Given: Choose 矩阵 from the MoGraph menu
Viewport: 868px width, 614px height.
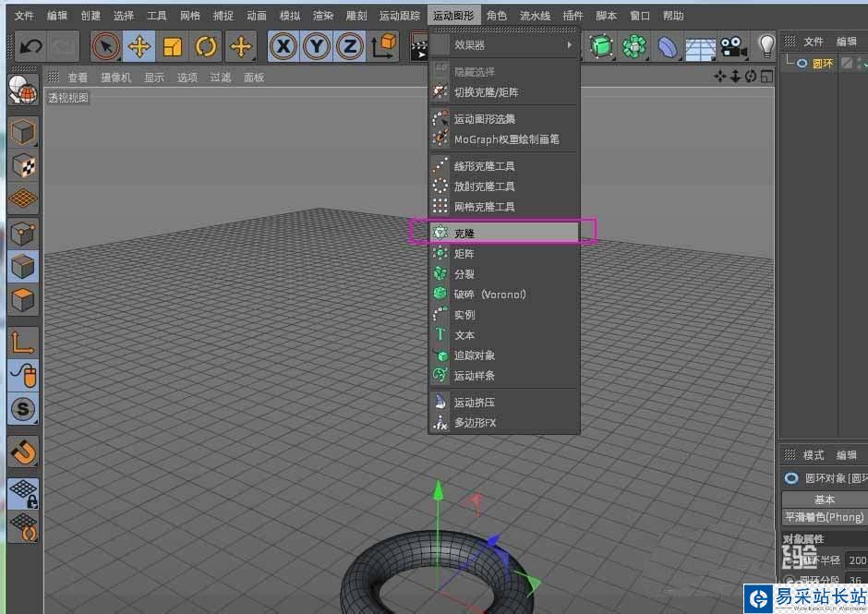Looking at the screenshot, I should [504, 254].
